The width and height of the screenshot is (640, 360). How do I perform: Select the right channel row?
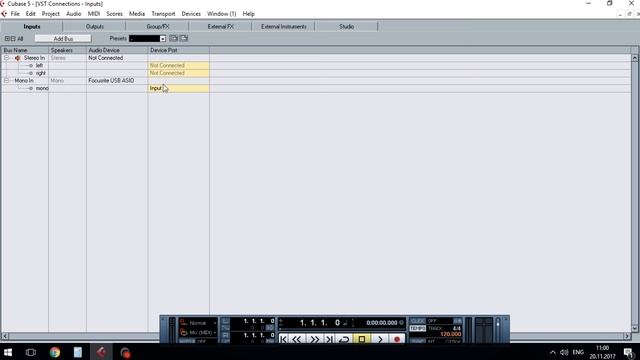tap(40, 73)
